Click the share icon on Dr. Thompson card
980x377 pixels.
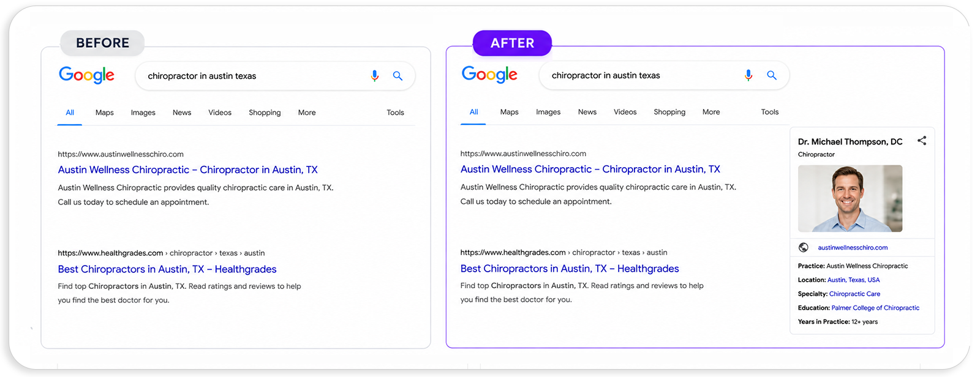[x=922, y=141]
